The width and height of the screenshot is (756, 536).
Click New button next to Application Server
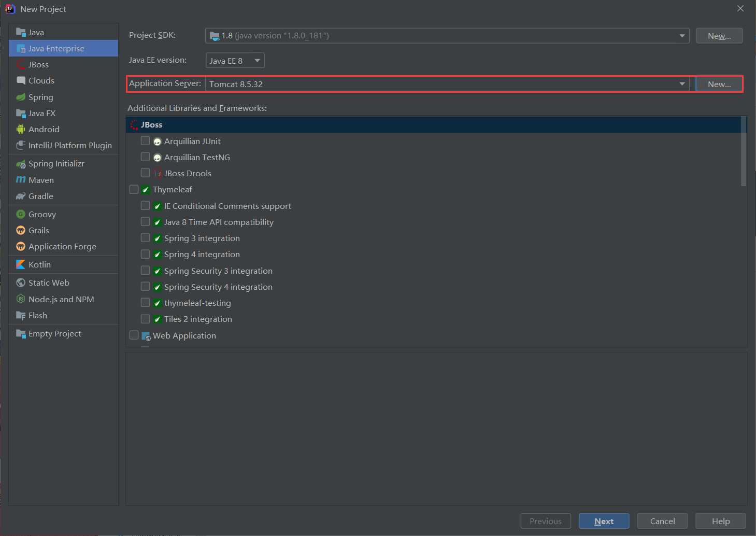pyautogui.click(x=719, y=84)
